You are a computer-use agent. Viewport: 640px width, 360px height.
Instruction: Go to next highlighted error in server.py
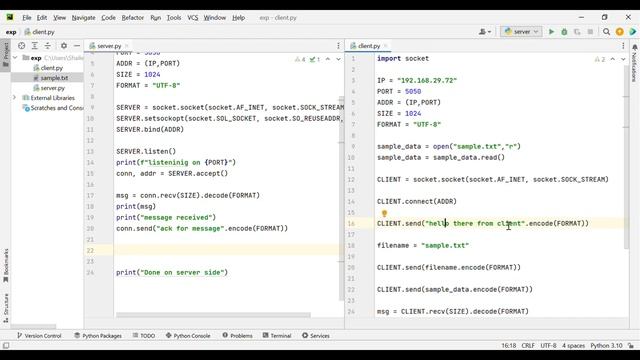pyautogui.click(x=338, y=59)
